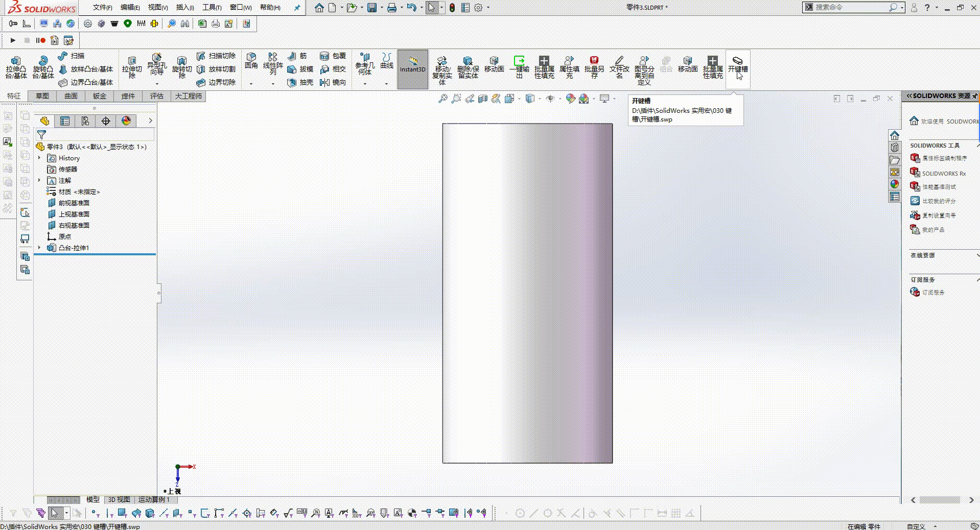Open the DisplayManager tab icon
Screen dimensions: 980x530
point(126,121)
